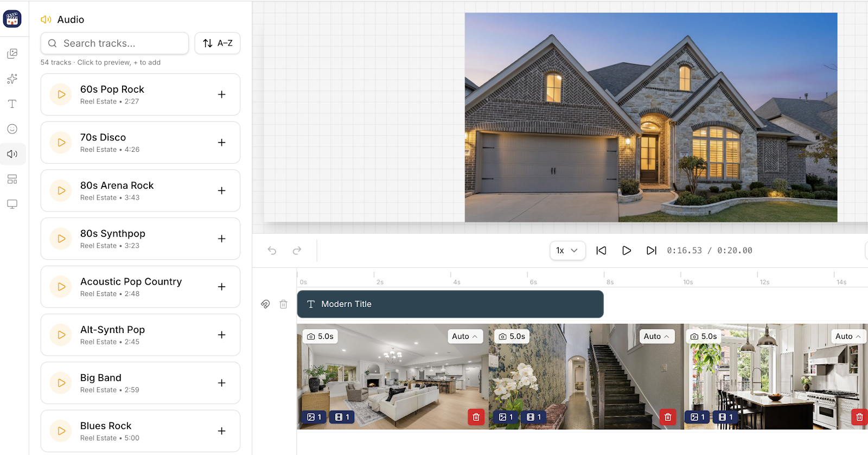Expand Auto dropdown on staircase clip
This screenshot has height=455, width=868.
point(656,336)
